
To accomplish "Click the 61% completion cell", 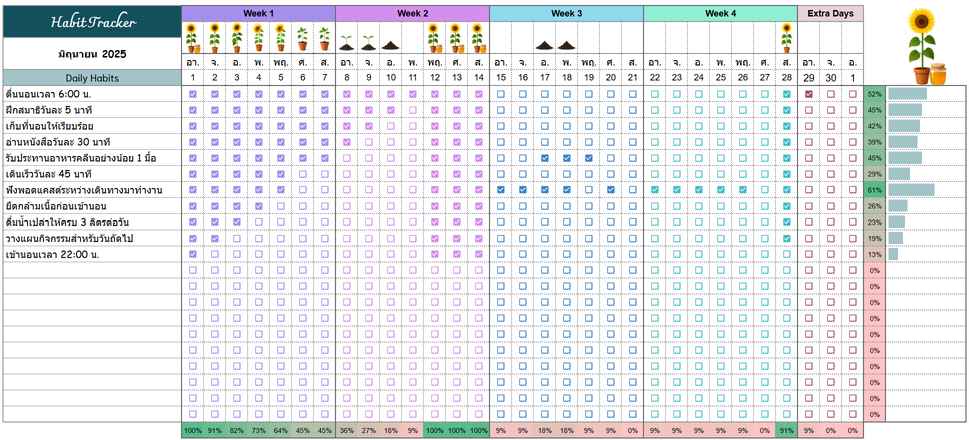I will click(874, 190).
